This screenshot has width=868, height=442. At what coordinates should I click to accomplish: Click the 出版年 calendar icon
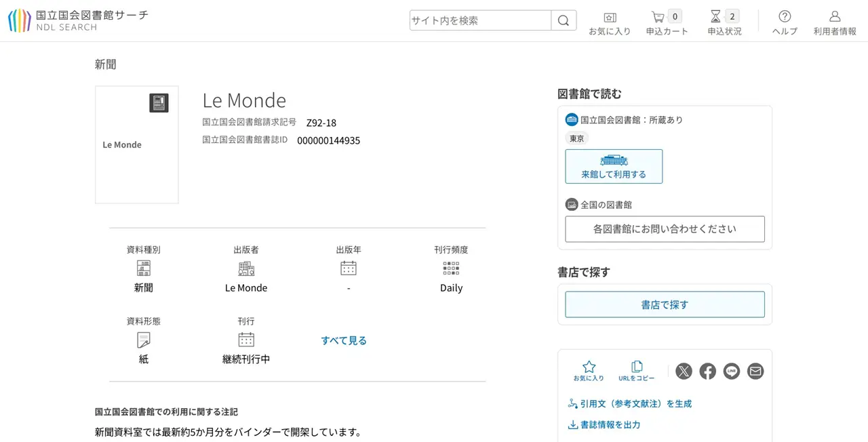tap(349, 268)
